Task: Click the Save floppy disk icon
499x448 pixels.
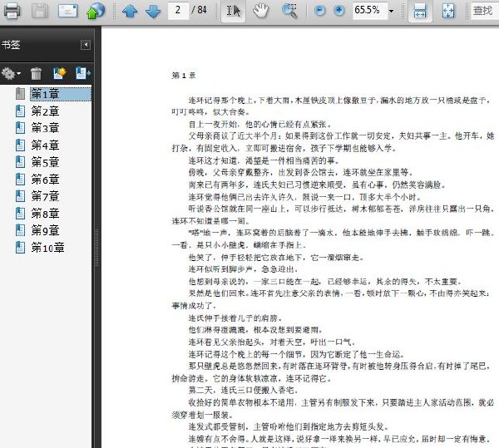Action: (x=40, y=11)
